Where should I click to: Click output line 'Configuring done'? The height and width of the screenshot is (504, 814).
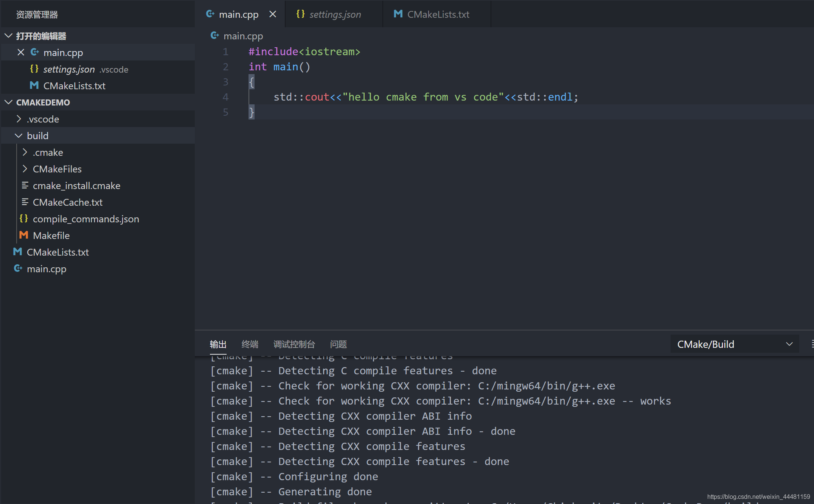[x=294, y=477]
